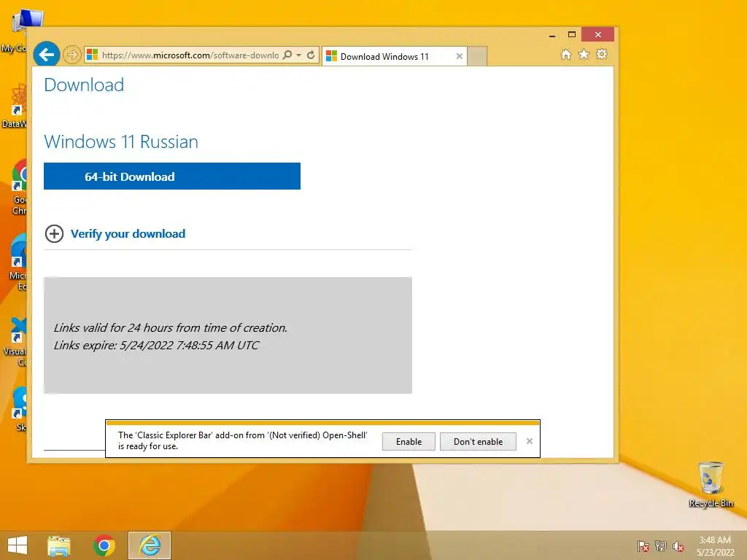The height and width of the screenshot is (560, 747).
Task: Click 'Links valid for 24 hours' text
Action: (x=171, y=327)
